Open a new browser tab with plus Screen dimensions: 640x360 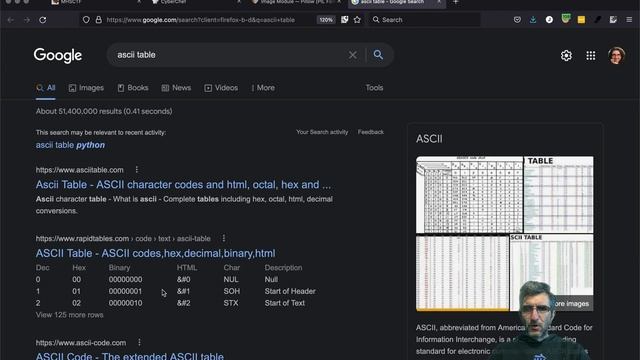pos(456,2)
